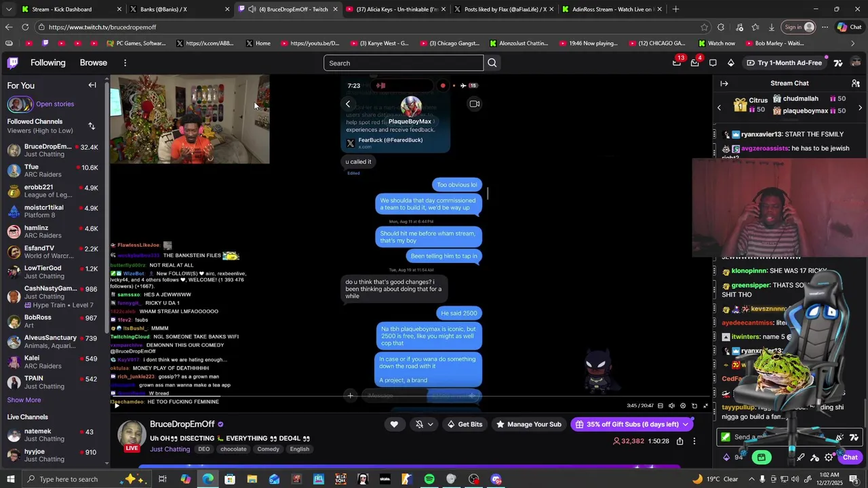The height and width of the screenshot is (488, 868).
Task: Open Spotify from the Windows taskbar
Action: click(x=429, y=479)
